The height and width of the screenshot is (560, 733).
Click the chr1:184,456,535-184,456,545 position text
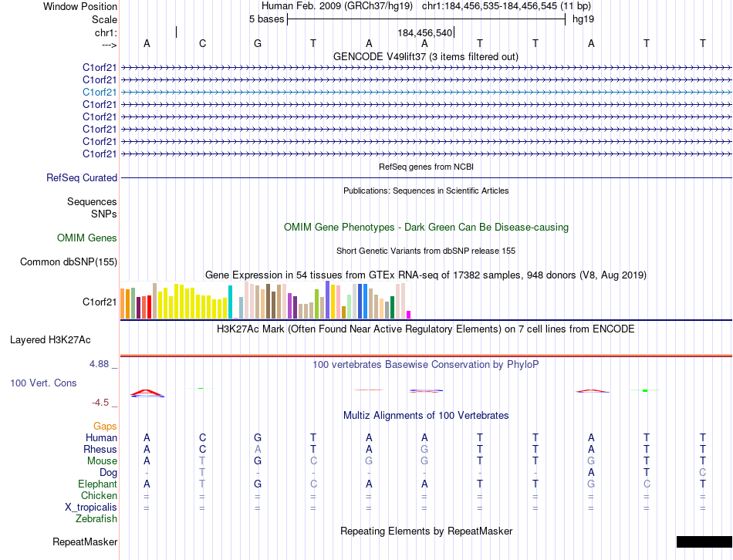(x=506, y=6)
